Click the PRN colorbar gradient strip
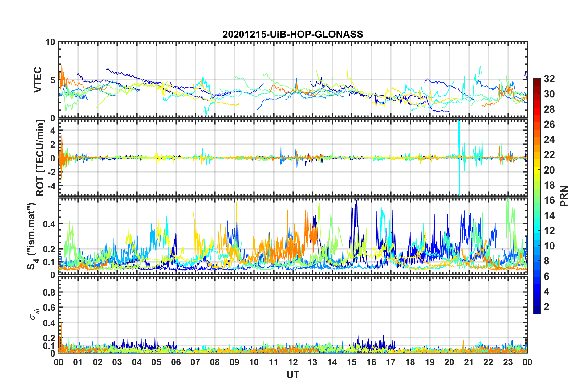The width and height of the screenshot is (586, 392). 537,196
